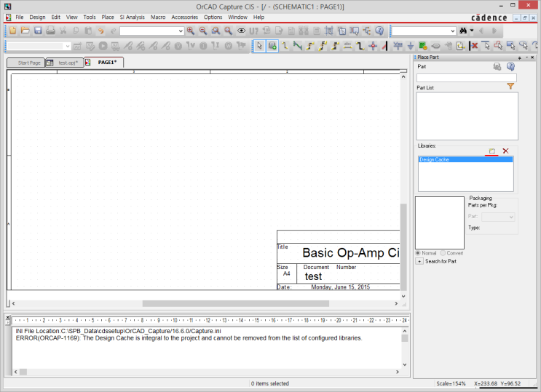Open the Macro menu
This screenshot has height=392, width=541.
pyautogui.click(x=158, y=17)
